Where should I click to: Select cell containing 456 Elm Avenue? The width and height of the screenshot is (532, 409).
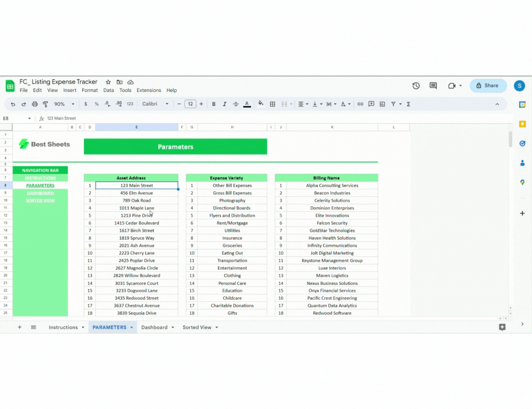point(137,193)
